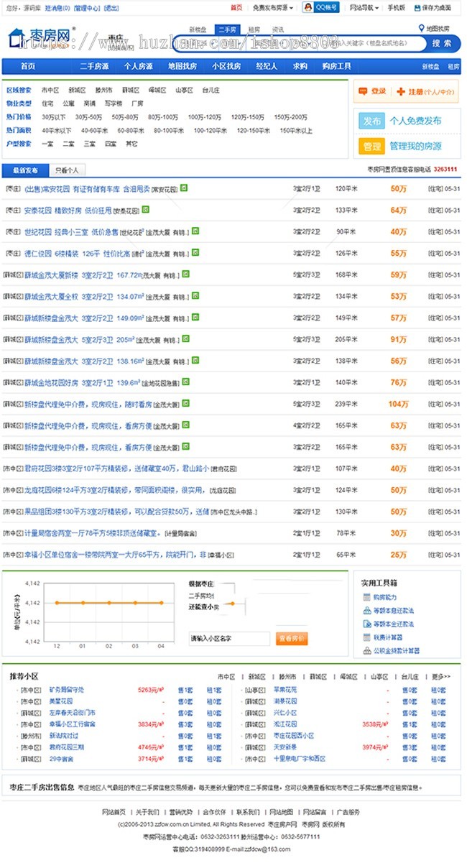Click the 注册 plus icon
Image resolution: width=467 pixels, height=868 pixels.
pos(401,91)
